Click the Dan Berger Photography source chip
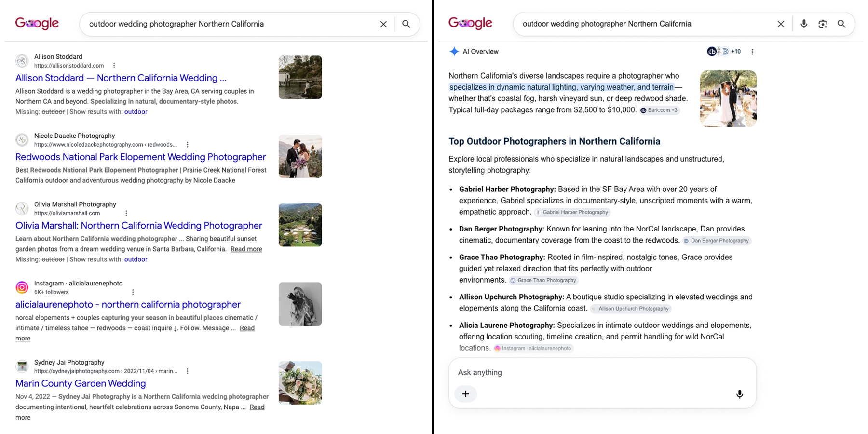The image size is (868, 434). (717, 241)
